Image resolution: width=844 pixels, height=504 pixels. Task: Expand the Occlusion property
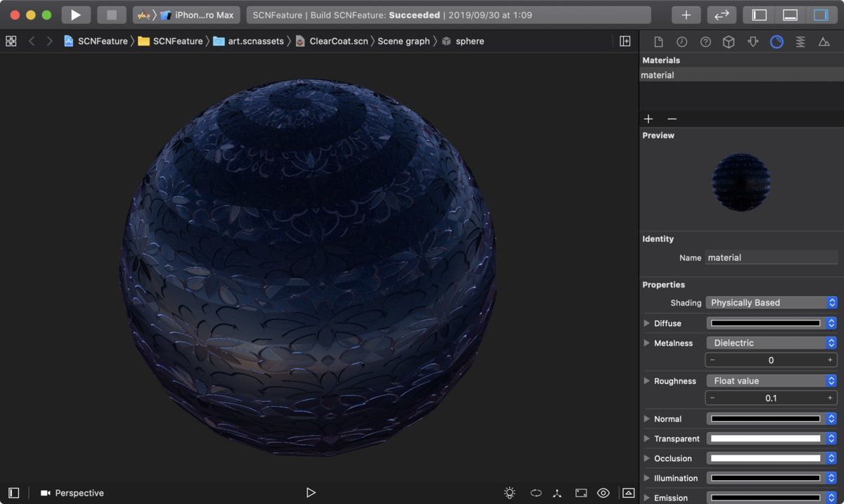[x=647, y=458]
